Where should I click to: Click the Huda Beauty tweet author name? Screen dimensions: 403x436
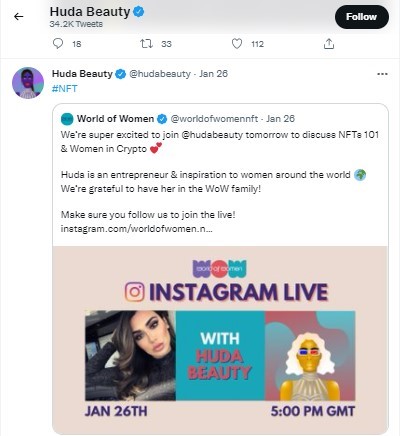click(82, 74)
